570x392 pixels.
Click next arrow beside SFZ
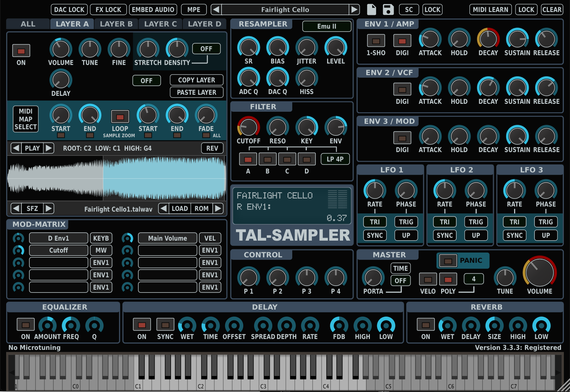pos(49,208)
